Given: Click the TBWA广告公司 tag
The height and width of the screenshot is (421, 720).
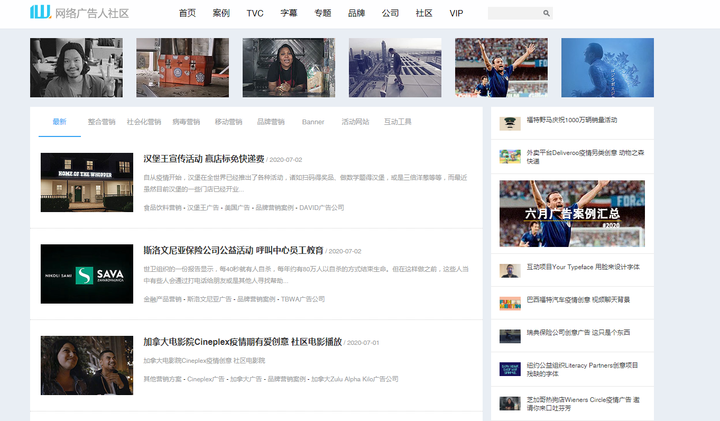Looking at the screenshot, I should pos(303,299).
